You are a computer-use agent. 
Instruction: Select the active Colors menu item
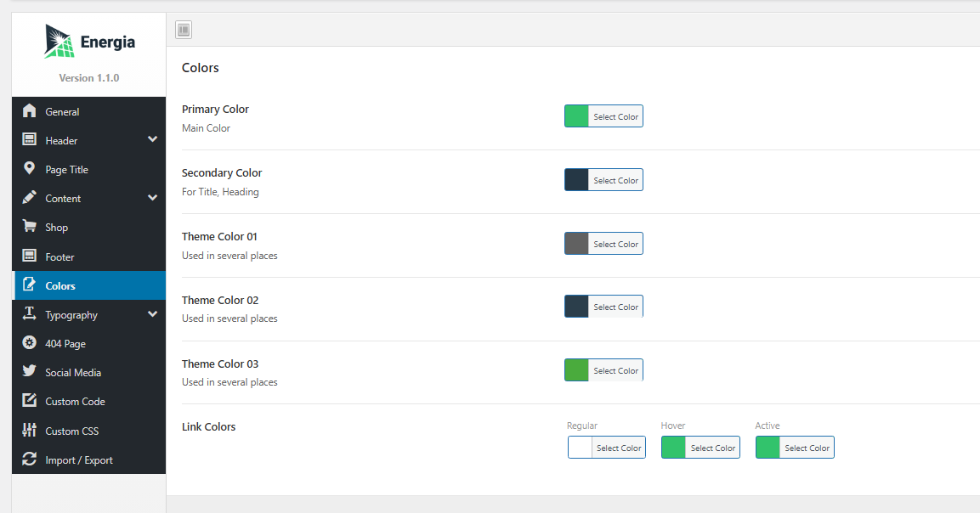tap(88, 285)
